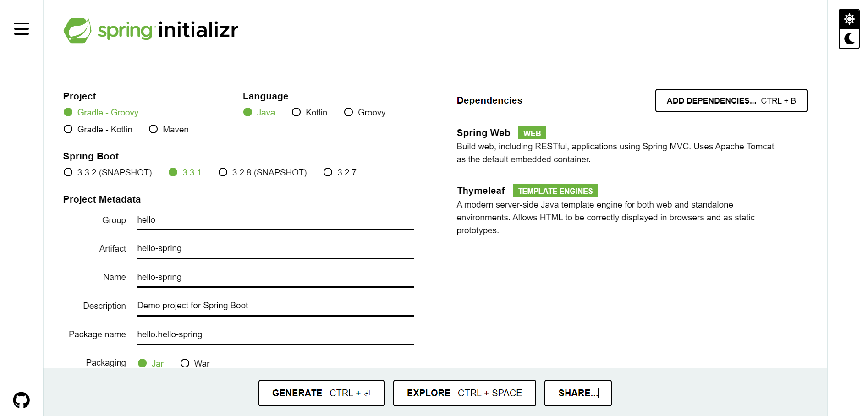This screenshot has width=868, height=416.
Task: Select Spring Boot 3.2.7 version
Action: 340,172
